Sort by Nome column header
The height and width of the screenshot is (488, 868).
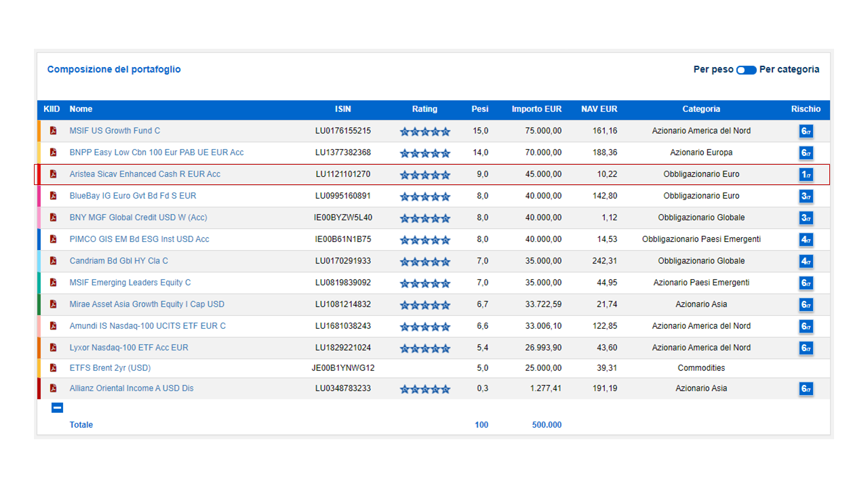tap(81, 109)
